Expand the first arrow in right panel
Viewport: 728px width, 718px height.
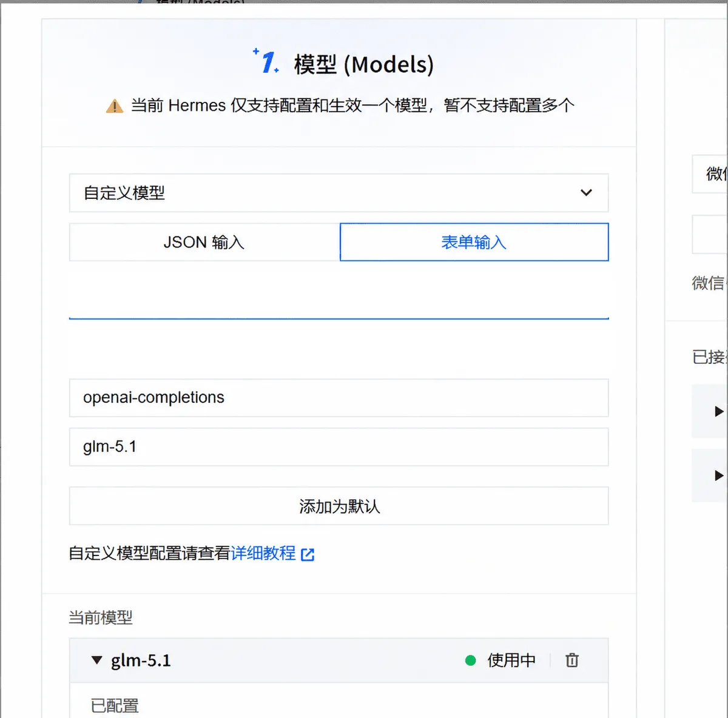coord(719,411)
